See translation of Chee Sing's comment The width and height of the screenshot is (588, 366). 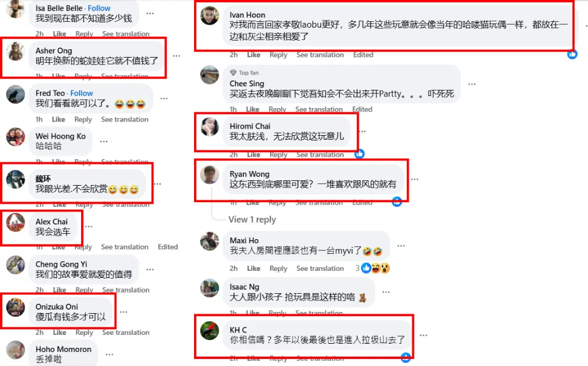pyautogui.click(x=319, y=109)
